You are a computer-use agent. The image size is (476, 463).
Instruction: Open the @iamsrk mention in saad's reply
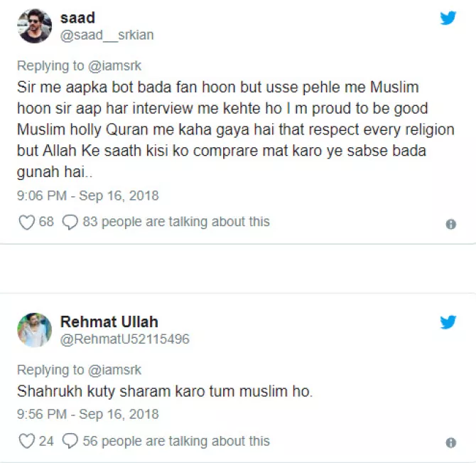[x=114, y=66]
